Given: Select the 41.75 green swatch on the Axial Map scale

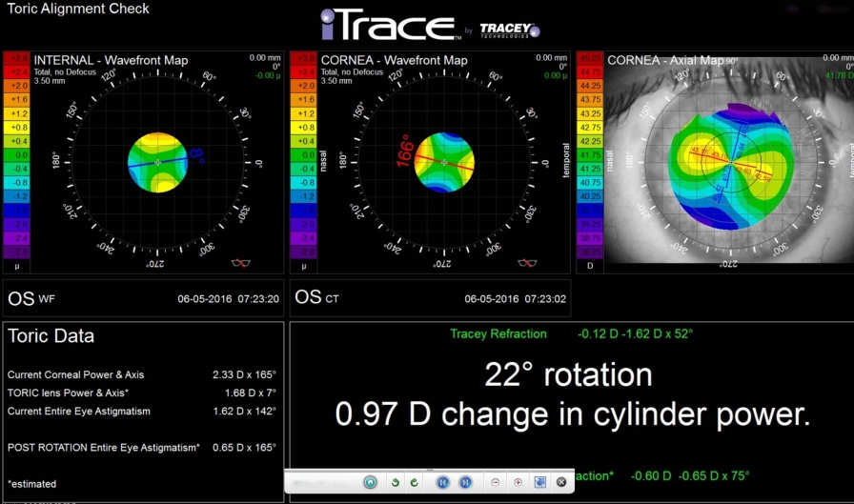Looking at the screenshot, I should [x=590, y=155].
